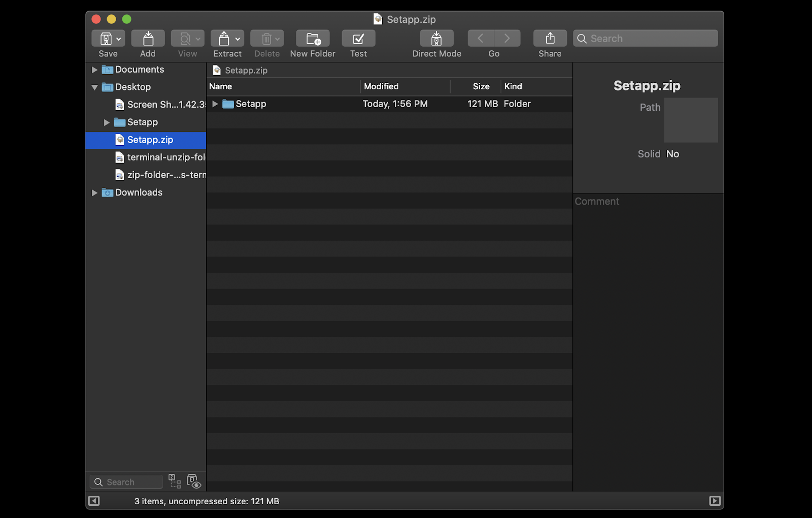Click the Solid value No
812x518 pixels.
pos(672,154)
